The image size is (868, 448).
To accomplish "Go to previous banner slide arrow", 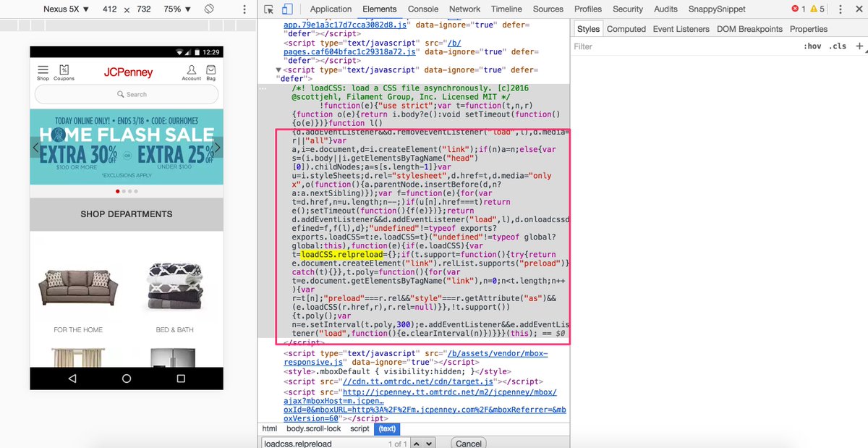I will click(x=35, y=148).
